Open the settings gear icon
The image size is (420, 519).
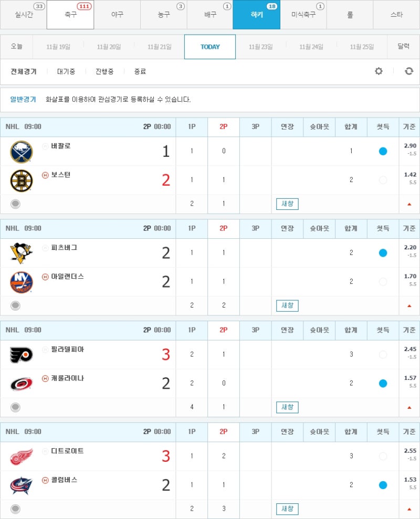[379, 71]
